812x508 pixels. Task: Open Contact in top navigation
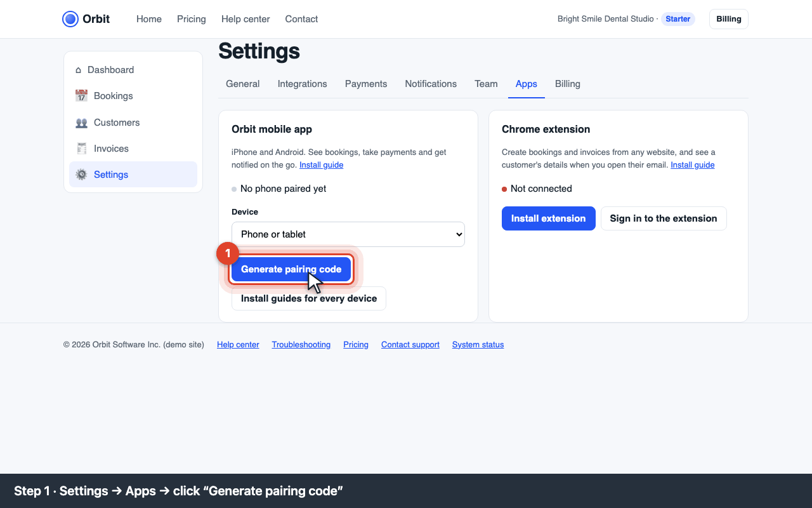pos(301,19)
